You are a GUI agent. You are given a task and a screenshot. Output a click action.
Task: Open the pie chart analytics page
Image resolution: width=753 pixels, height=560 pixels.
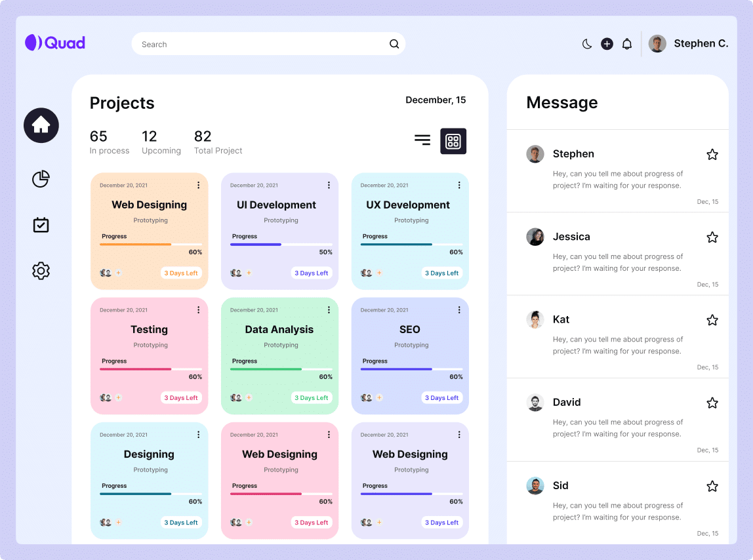[41, 179]
